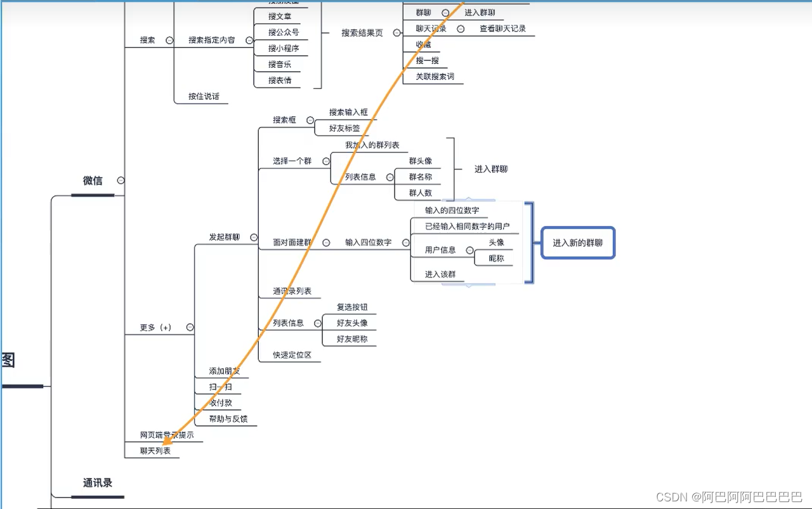
Task: Select the 群人数 node
Action: pyautogui.click(x=421, y=193)
